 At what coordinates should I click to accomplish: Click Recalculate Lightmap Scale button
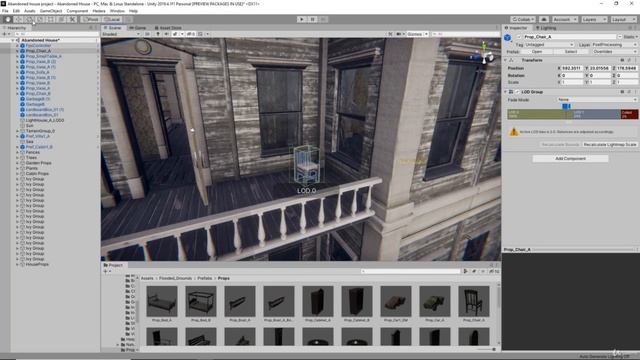(610, 144)
